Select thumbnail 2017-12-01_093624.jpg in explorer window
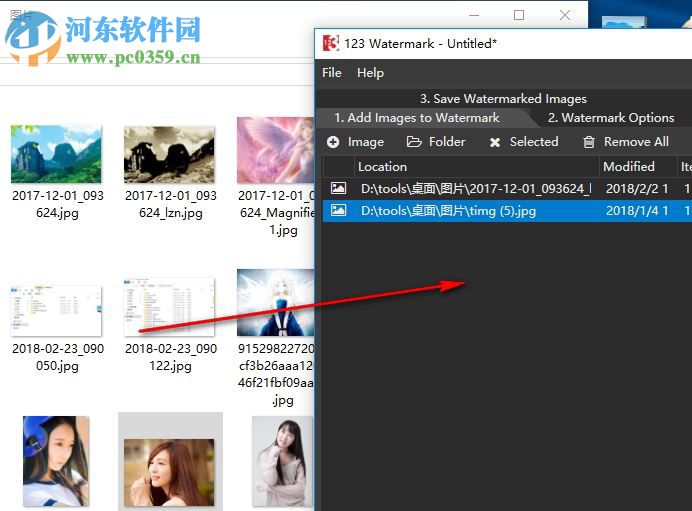The height and width of the screenshot is (511, 692). click(56, 154)
